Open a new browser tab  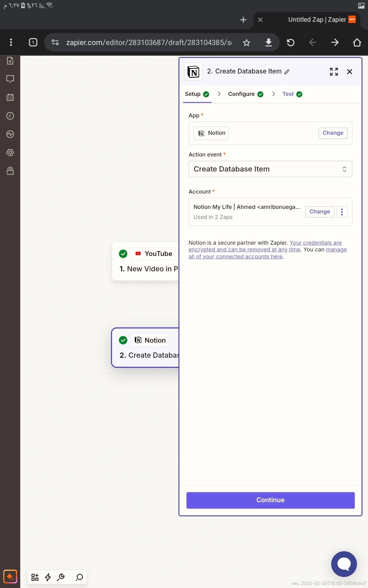click(243, 20)
